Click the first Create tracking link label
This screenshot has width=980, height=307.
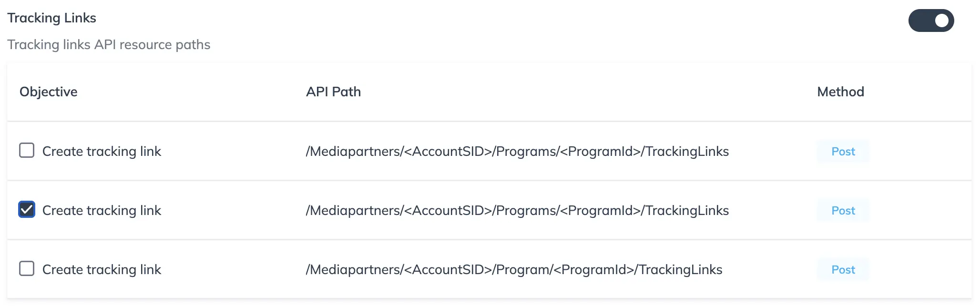tap(102, 151)
